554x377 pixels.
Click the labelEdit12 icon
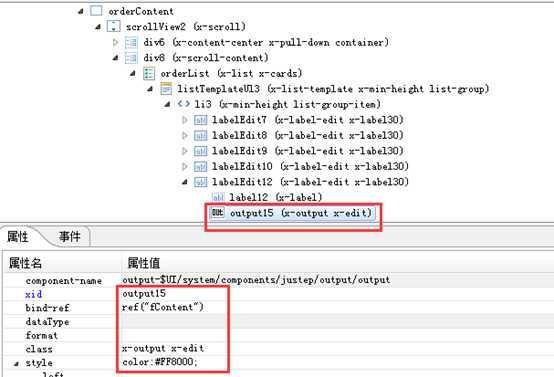coord(200,182)
